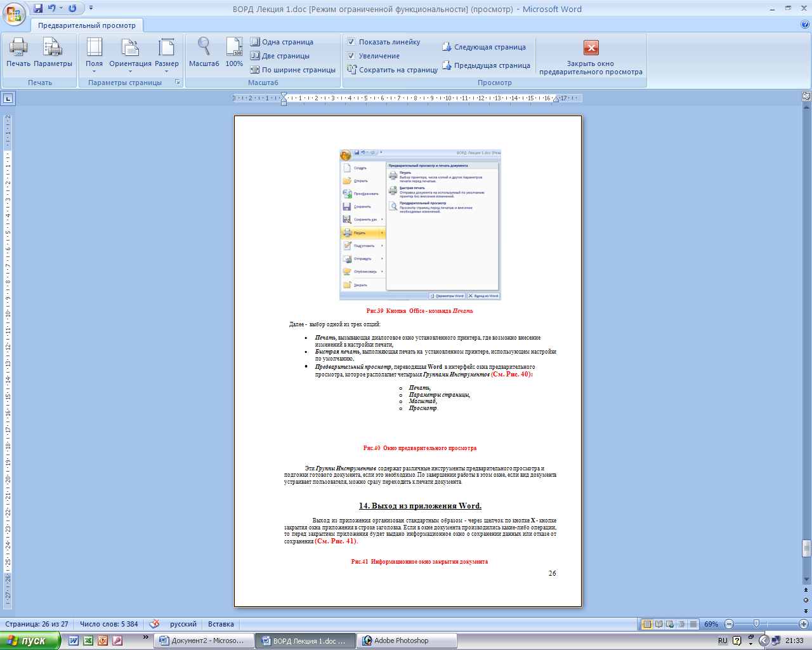Launch Excel from quick launch bar
The image size is (812, 650).
click(x=88, y=640)
